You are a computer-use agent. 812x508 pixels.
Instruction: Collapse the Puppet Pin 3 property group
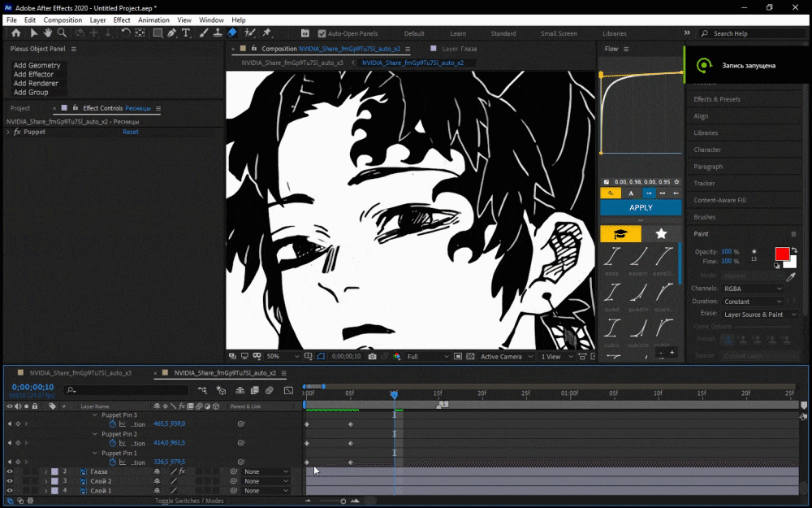point(95,415)
